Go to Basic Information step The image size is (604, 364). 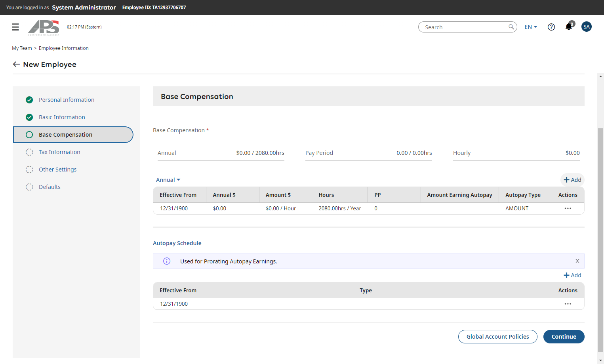(62, 117)
